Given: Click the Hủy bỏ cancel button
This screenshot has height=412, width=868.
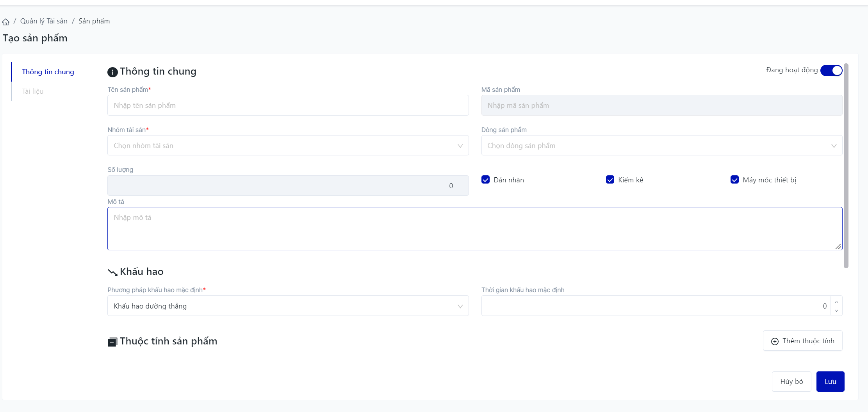Looking at the screenshot, I should pyautogui.click(x=791, y=382).
